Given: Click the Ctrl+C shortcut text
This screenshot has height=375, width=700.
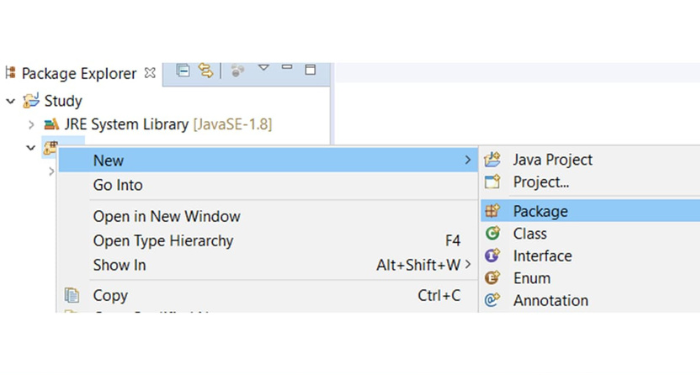Looking at the screenshot, I should pyautogui.click(x=439, y=296).
